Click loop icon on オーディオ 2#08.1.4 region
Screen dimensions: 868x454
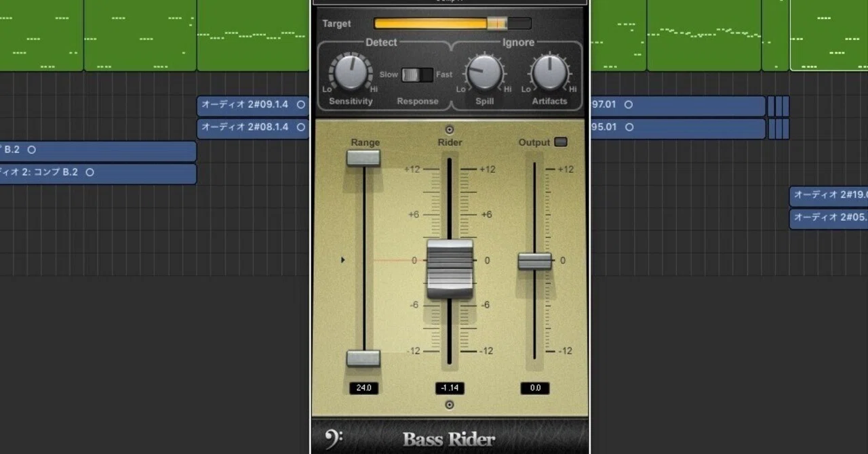point(301,127)
